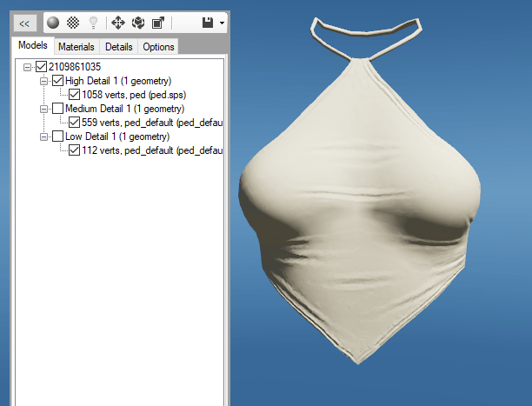The image size is (532, 406).
Task: Select the Medium Detail 1 (1 geometry) row
Action: (125, 109)
